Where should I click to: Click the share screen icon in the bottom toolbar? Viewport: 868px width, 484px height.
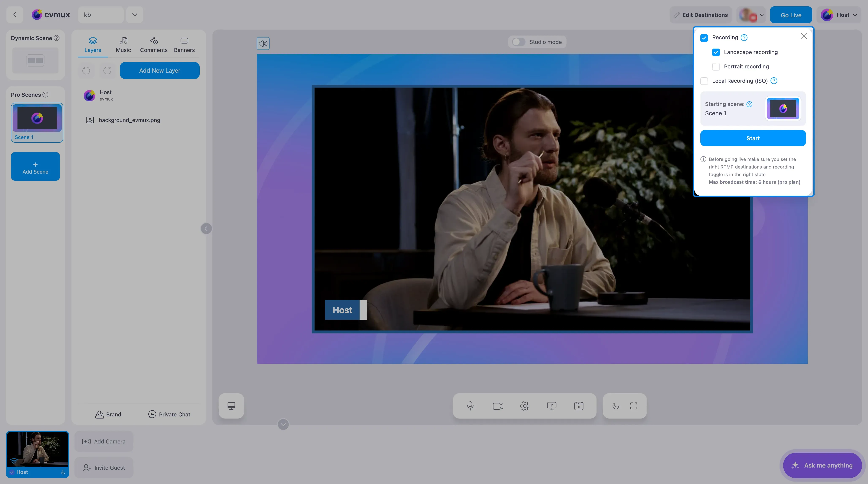pyautogui.click(x=552, y=406)
